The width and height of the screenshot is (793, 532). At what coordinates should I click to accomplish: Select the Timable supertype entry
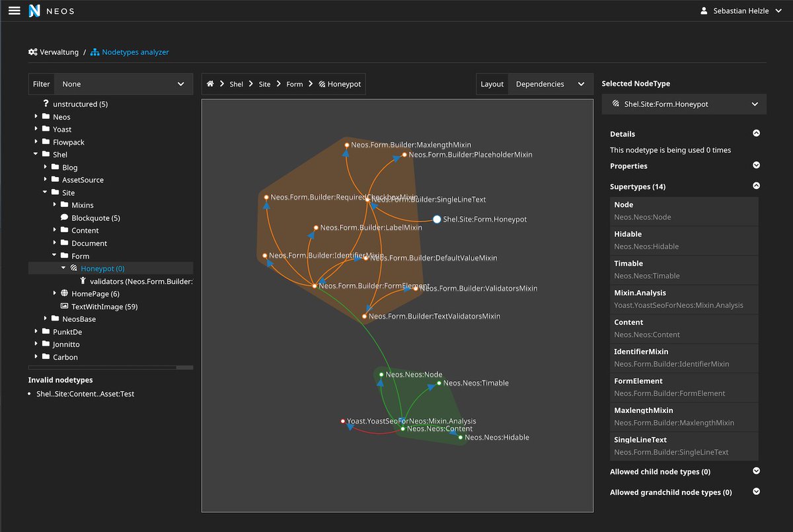click(684, 270)
